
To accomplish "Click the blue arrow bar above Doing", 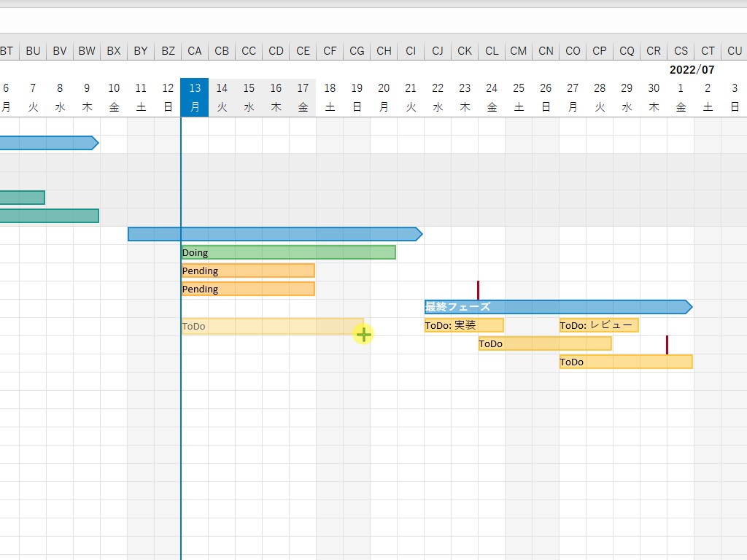I will (275, 234).
